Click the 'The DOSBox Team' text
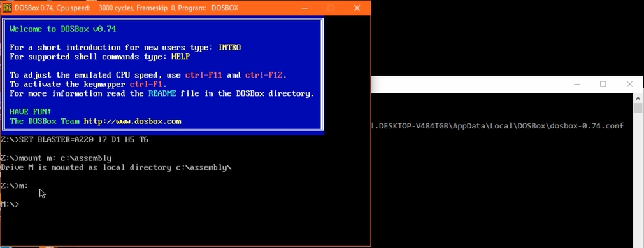The image size is (644, 248). pos(45,121)
